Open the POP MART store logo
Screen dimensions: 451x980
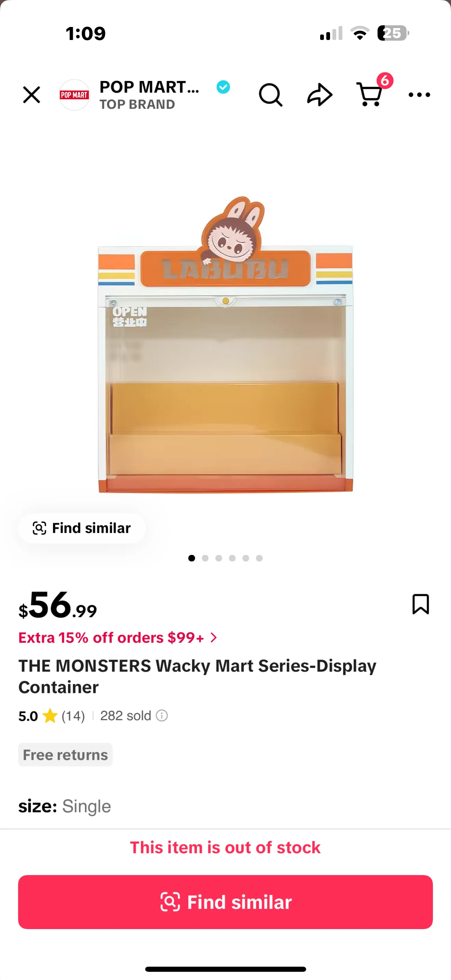(74, 95)
